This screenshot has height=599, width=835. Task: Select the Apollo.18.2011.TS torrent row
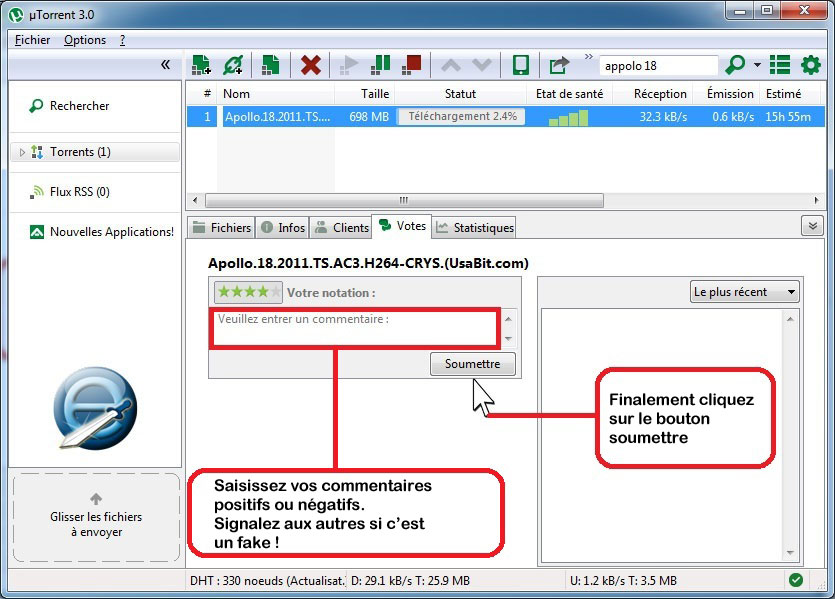click(x=505, y=117)
